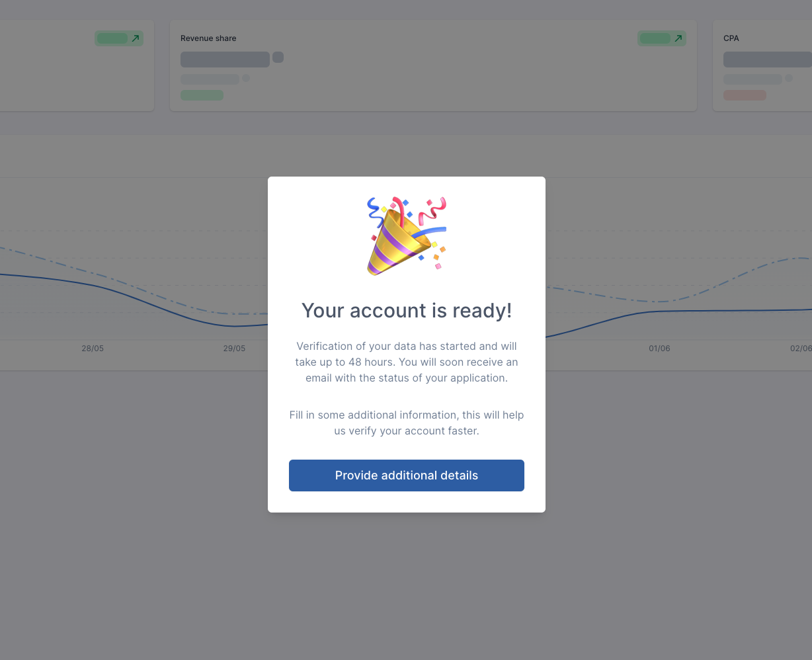Click the green pill in Revenue share card

coord(202,95)
